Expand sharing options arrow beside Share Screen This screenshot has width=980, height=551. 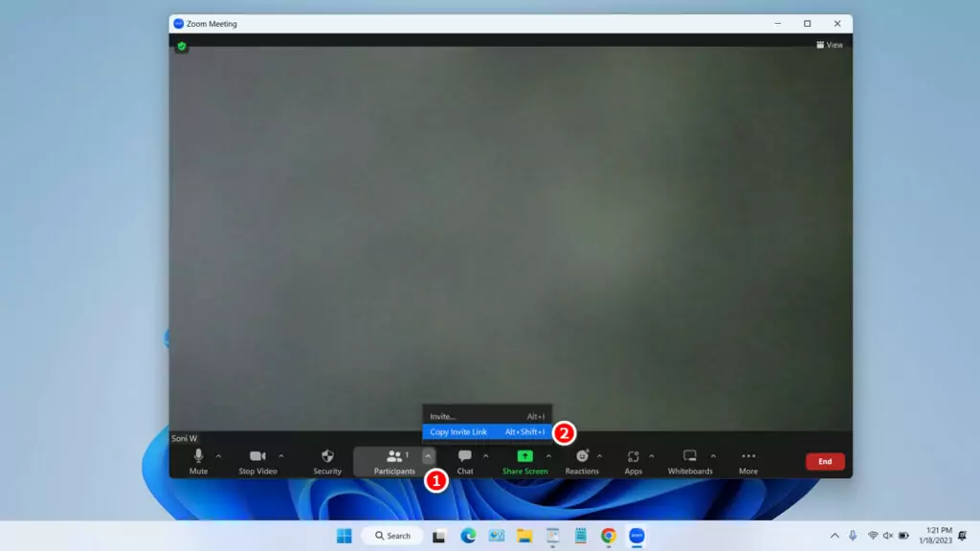point(548,456)
